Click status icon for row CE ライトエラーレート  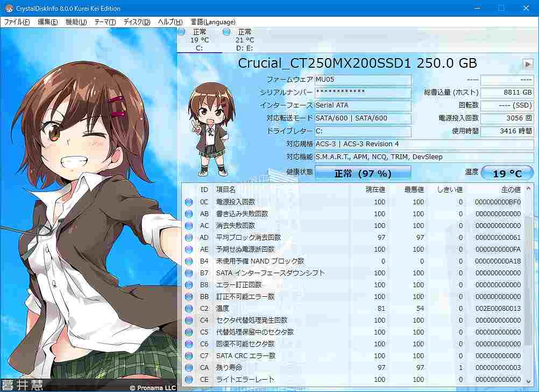click(x=189, y=380)
